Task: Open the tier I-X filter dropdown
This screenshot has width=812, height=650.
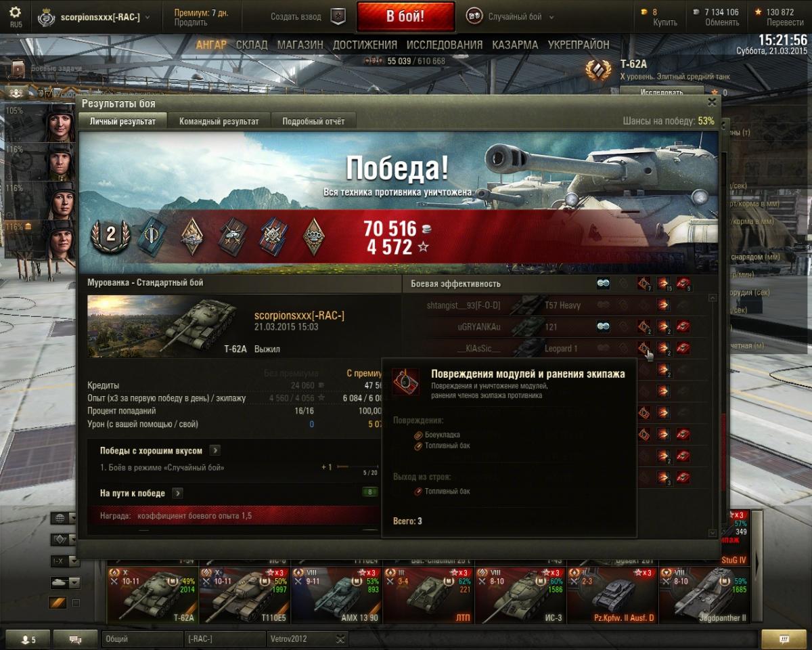Action: tap(66, 561)
